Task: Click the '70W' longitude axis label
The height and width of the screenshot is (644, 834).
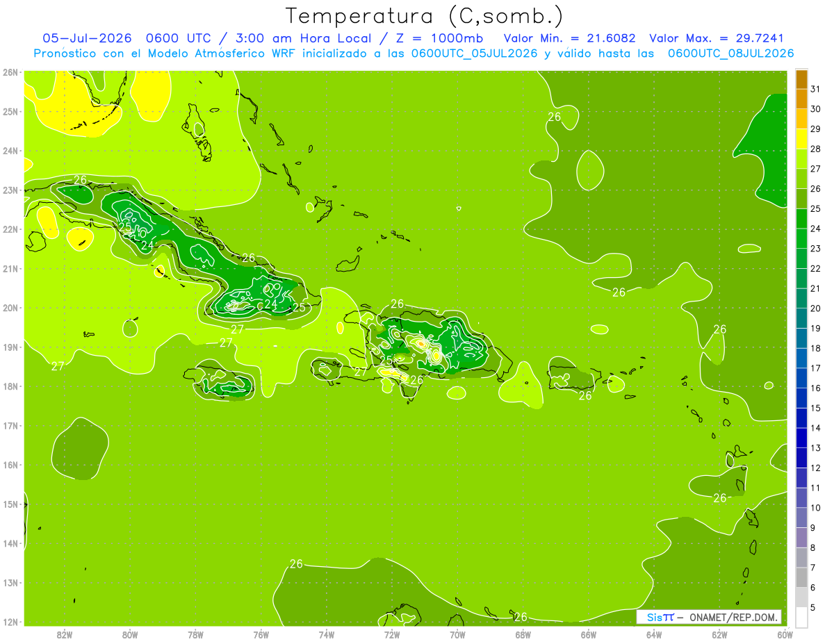Action: pyautogui.click(x=457, y=634)
